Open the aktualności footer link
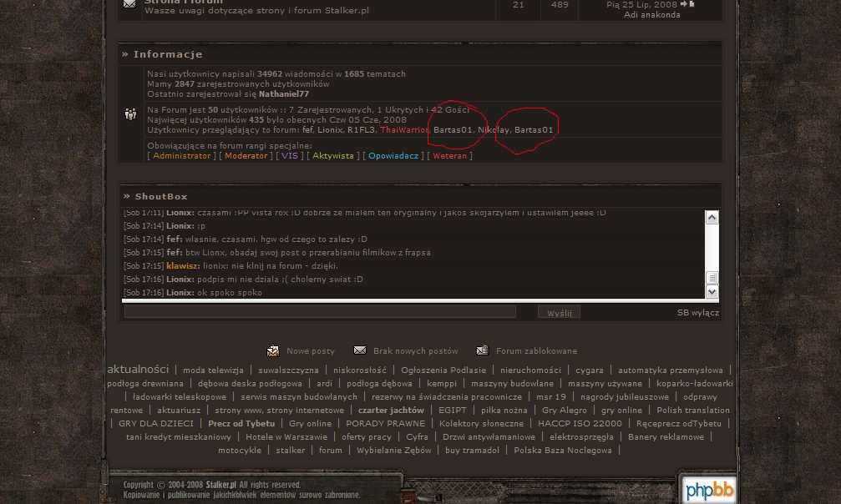Screen dimensions: 841x504 138,370
